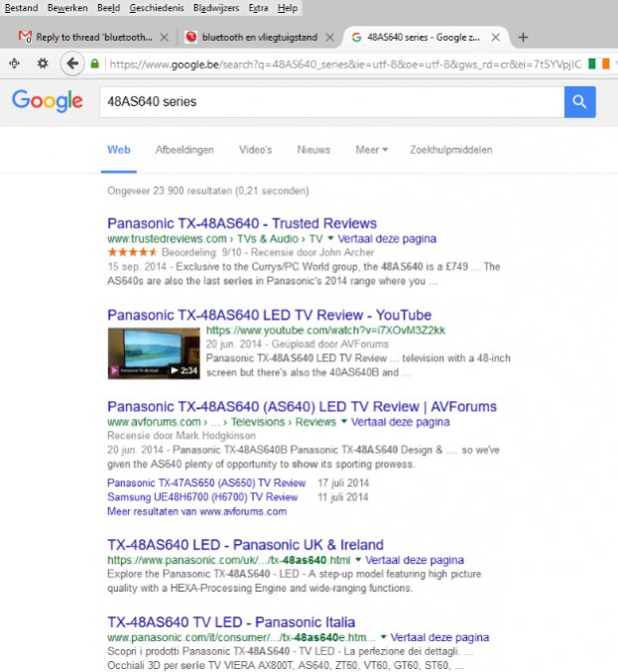This screenshot has height=672, width=618.
Task: Click 'Vertaal deze pagina' for Panasonic Italia
Action: point(439,637)
